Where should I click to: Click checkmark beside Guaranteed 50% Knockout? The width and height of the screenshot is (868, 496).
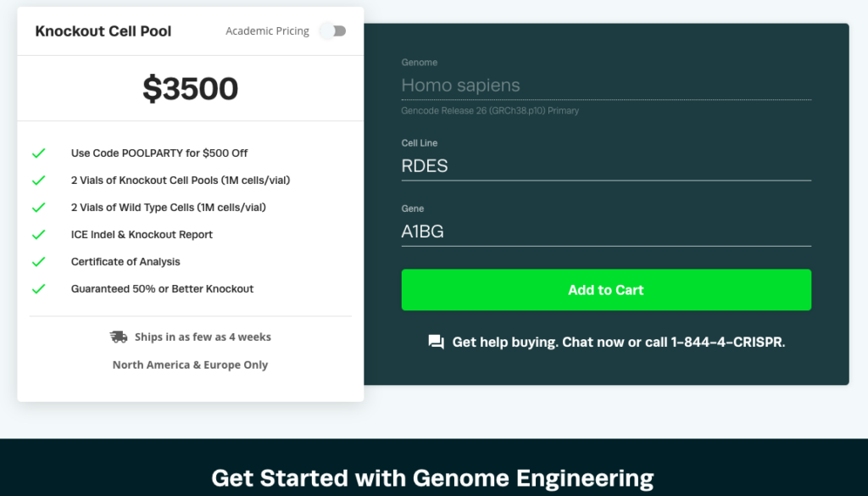(x=38, y=289)
